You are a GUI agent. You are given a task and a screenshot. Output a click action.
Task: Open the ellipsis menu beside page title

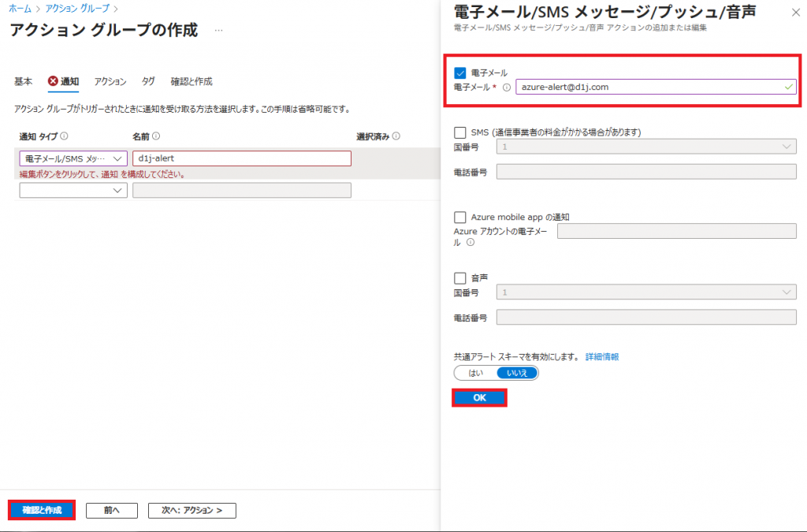(x=218, y=31)
